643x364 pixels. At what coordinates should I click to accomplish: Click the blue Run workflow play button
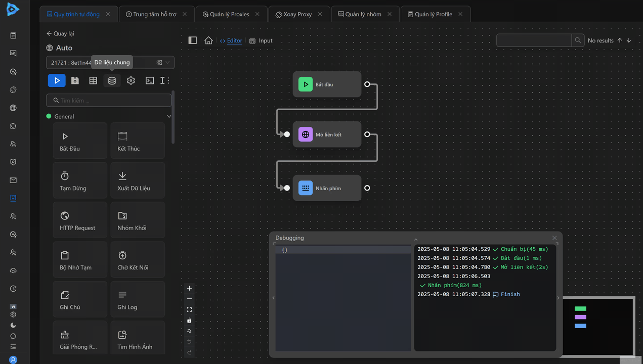[x=57, y=80]
